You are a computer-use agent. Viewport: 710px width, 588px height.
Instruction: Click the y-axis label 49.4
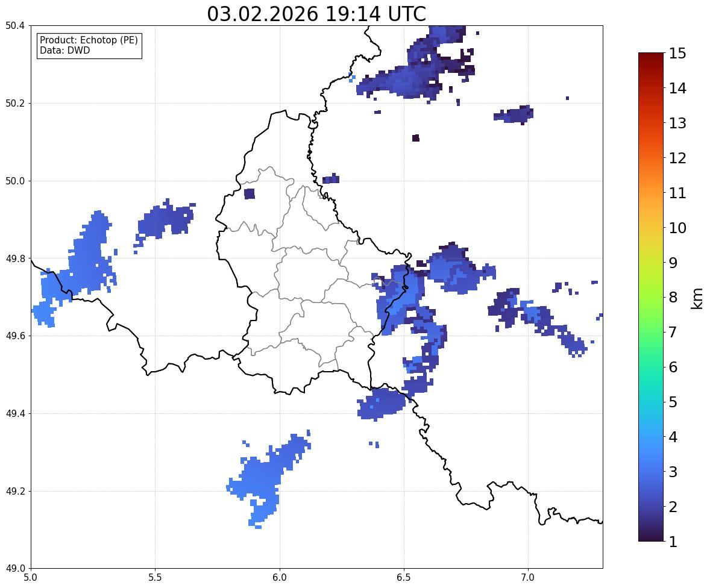(15, 413)
